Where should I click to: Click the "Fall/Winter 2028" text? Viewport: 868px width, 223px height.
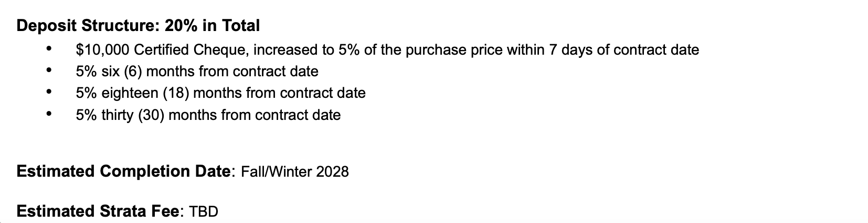294,173
